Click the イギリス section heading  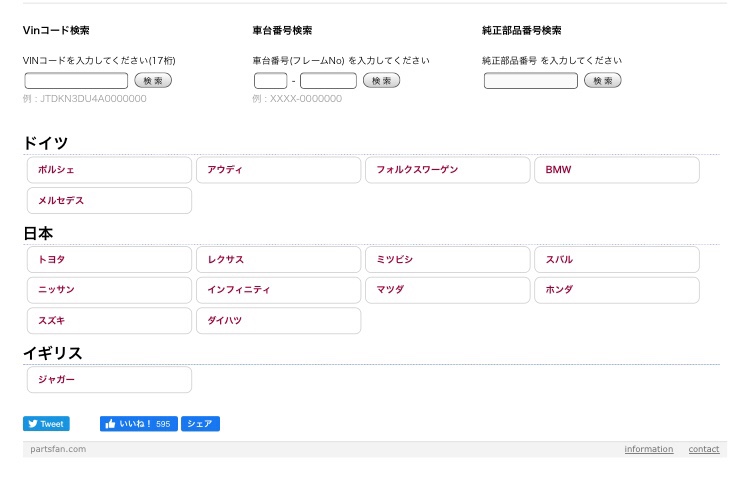53,353
